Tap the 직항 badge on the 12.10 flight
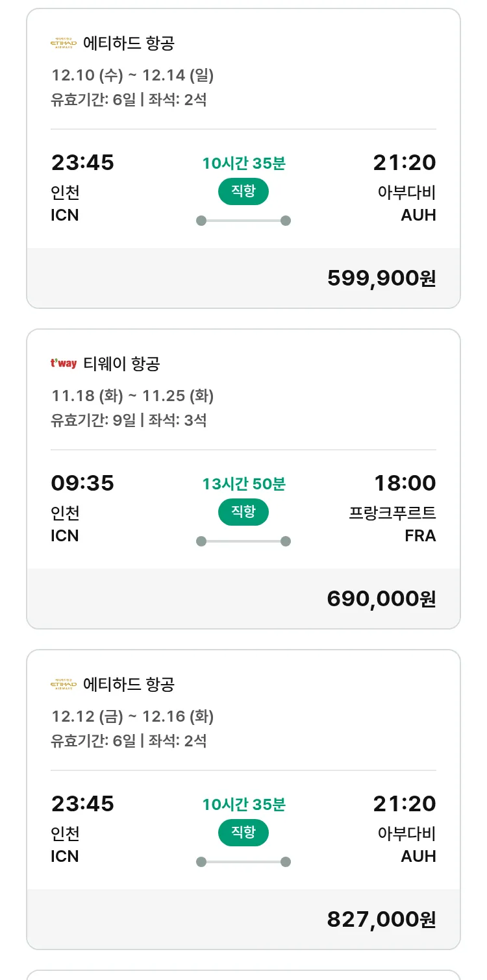 243,191
